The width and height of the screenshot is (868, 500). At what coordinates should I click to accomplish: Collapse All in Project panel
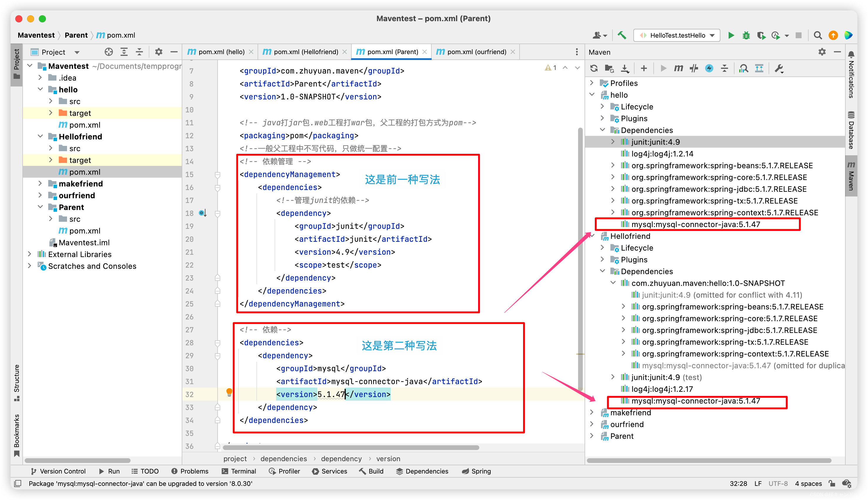pos(139,52)
